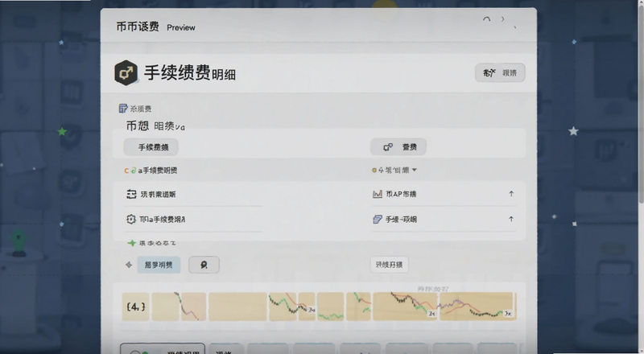Select the blue highlighted chip button
644x354 pixels.
coord(159,265)
